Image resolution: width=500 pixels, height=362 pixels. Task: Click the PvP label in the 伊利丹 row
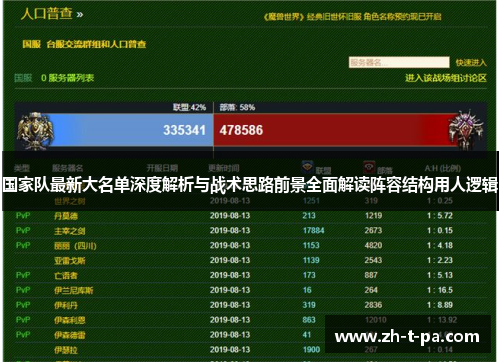(x=23, y=305)
